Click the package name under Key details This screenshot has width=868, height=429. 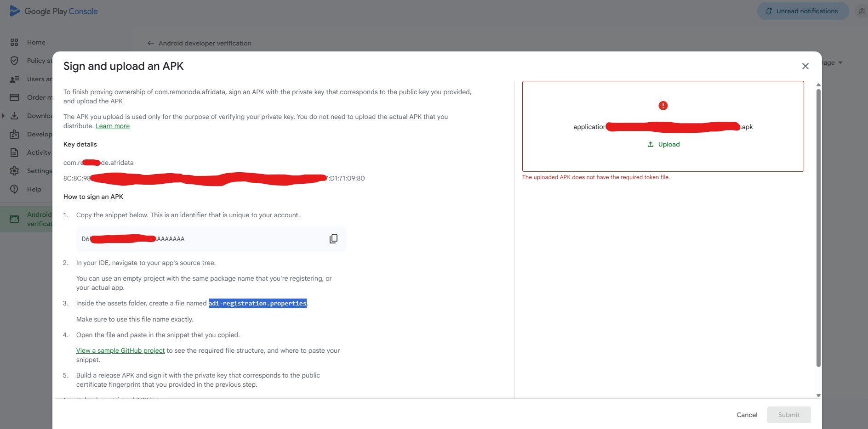pyautogui.click(x=98, y=163)
